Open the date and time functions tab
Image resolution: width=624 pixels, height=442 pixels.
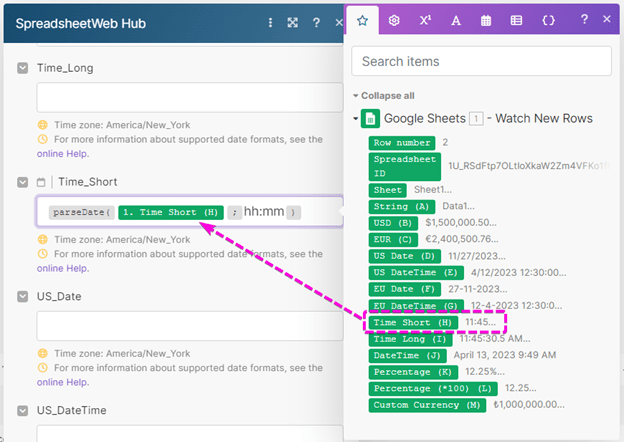[486, 20]
